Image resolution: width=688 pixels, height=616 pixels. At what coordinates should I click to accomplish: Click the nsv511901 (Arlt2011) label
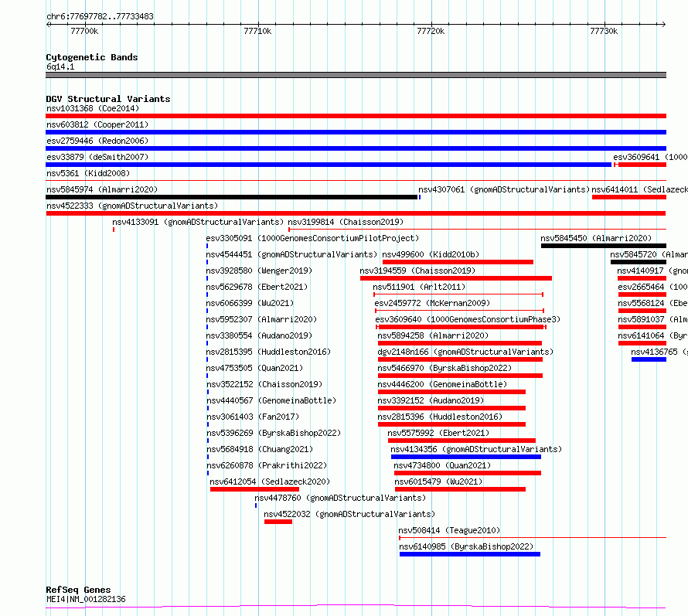pos(419,287)
